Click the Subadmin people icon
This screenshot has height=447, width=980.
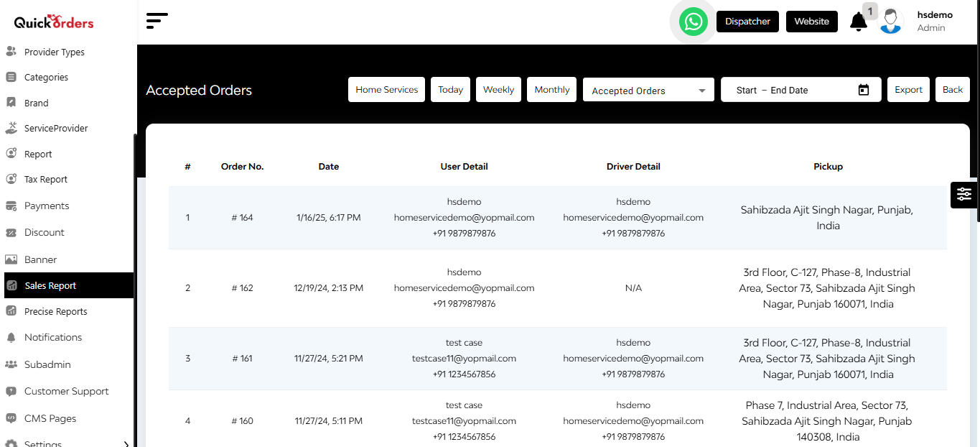pos(11,364)
